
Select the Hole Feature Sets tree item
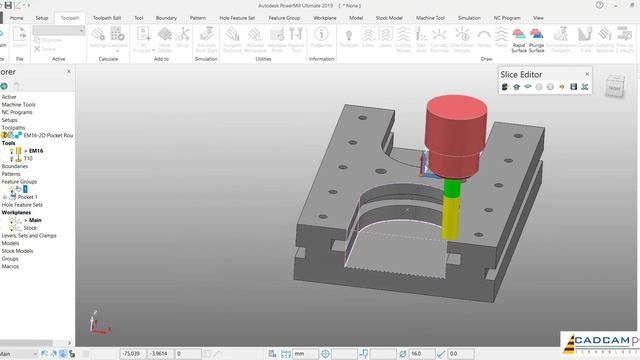(22, 204)
